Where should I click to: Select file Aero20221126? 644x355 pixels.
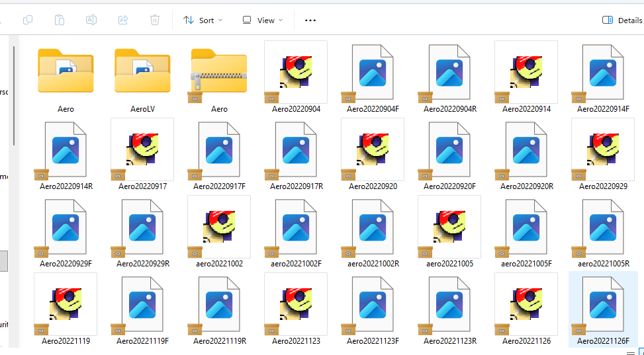[526, 309]
